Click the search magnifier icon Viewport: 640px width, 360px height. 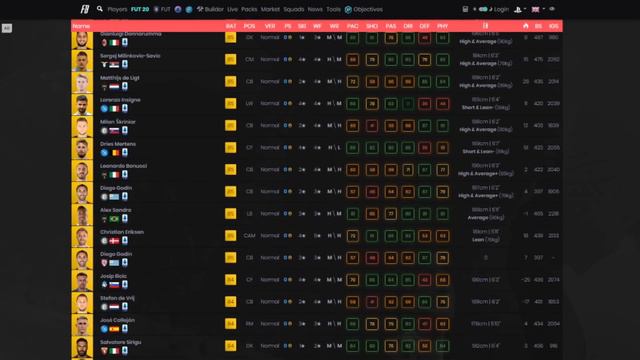[100, 9]
